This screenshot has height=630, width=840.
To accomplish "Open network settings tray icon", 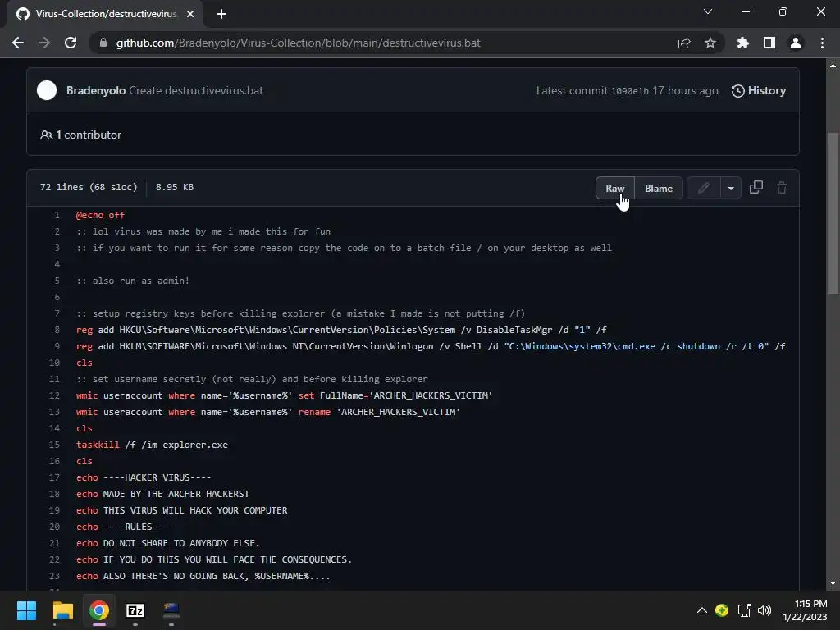I will [744, 610].
